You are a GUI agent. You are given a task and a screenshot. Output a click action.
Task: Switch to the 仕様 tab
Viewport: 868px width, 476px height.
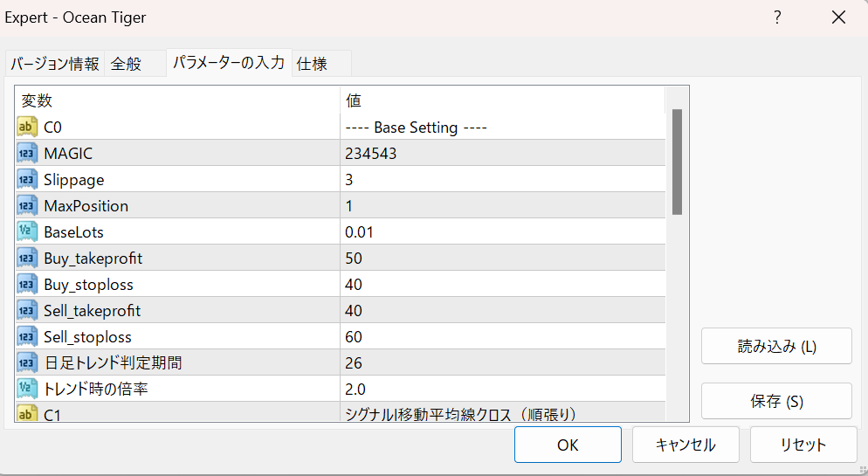click(313, 64)
